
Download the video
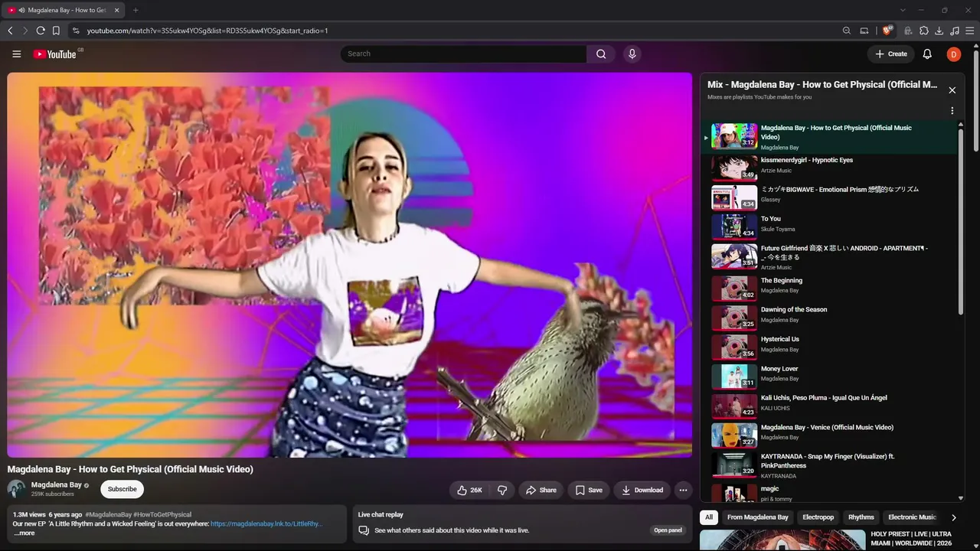tap(642, 491)
